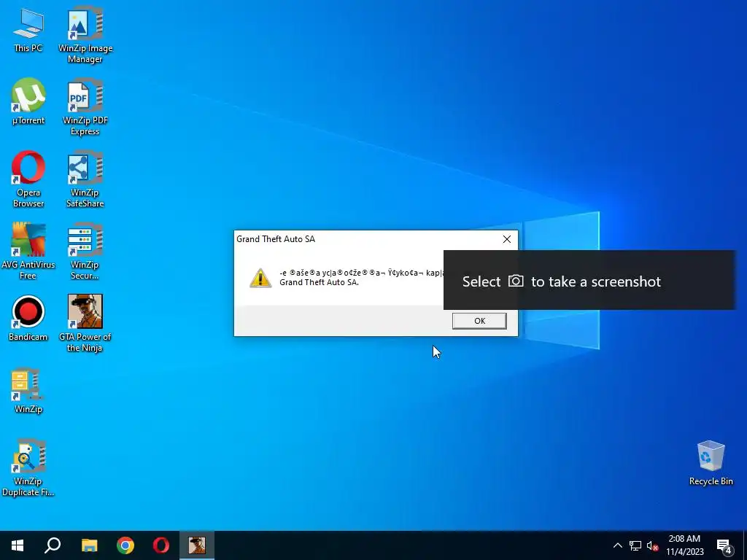Select the AVG AntiVirus Free shortcut

click(28, 252)
